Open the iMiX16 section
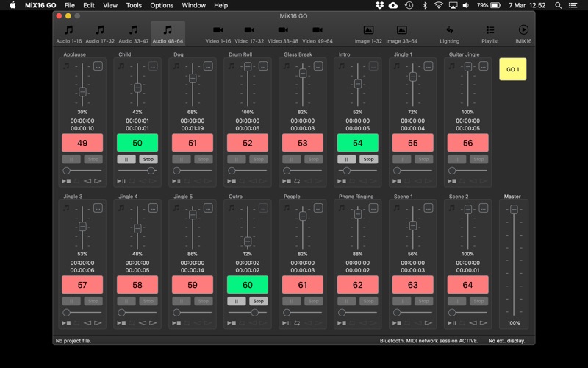Image resolution: width=588 pixels, height=368 pixels. (523, 34)
